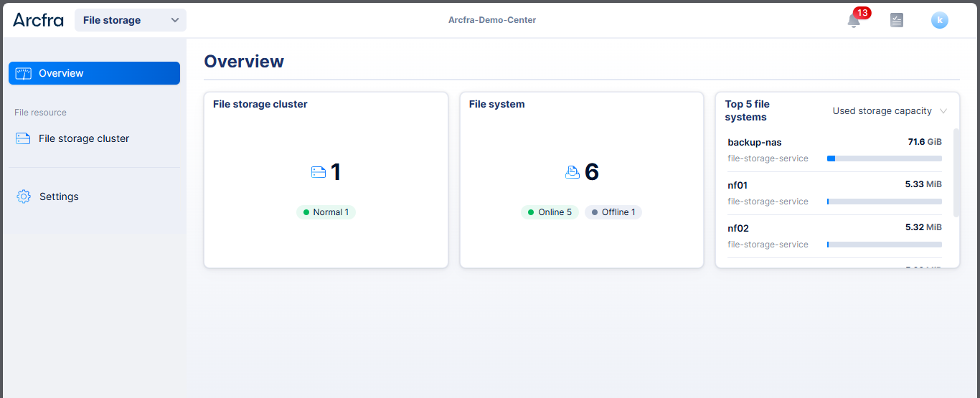Click the cluster icon beside count 1
Viewport: 980px width, 398px height.
[318, 172]
